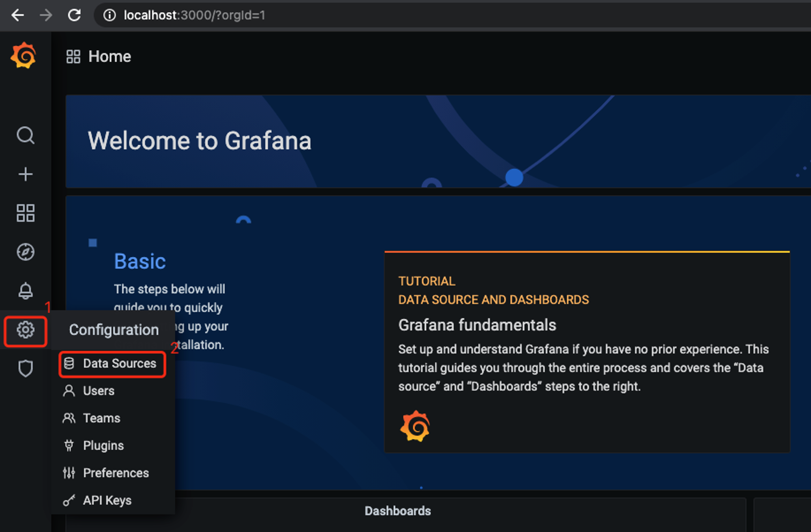Click the Configuration menu header
811x532 pixels.
click(x=114, y=330)
